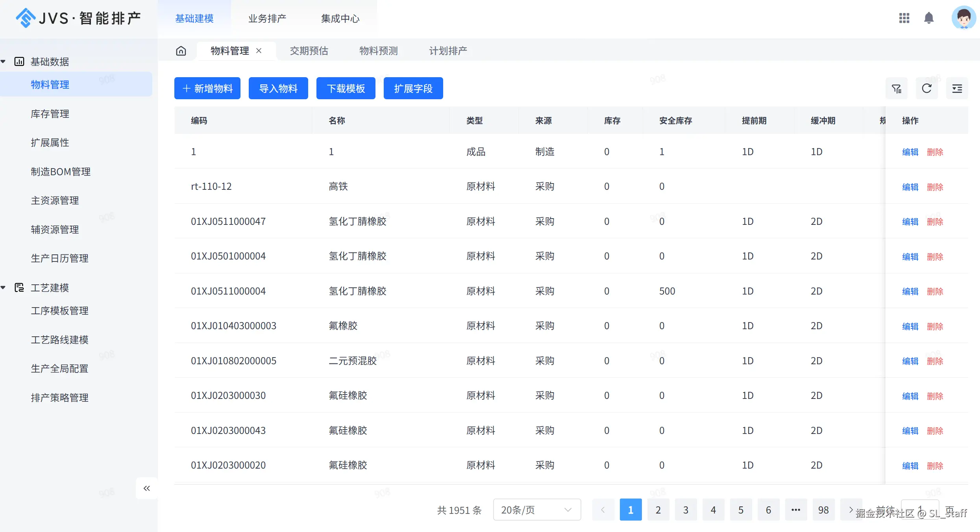Switch to 集成中心 top menu
The height and width of the screenshot is (532, 980).
tap(340, 19)
